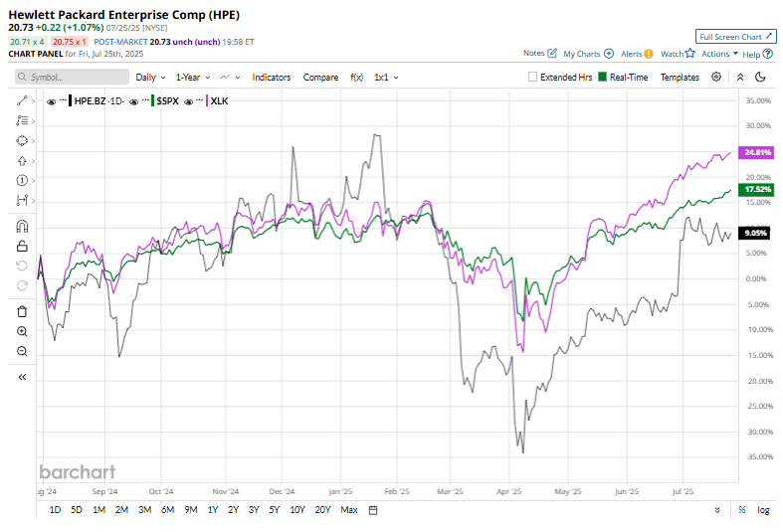Viewport: 783px width, 532px height.
Task: Enable the Extended Hrs checkbox
Action: (533, 77)
